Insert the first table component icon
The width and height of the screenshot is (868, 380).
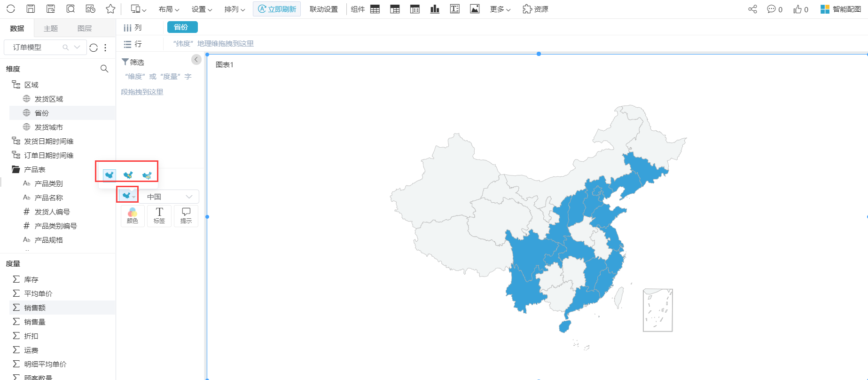click(x=375, y=9)
